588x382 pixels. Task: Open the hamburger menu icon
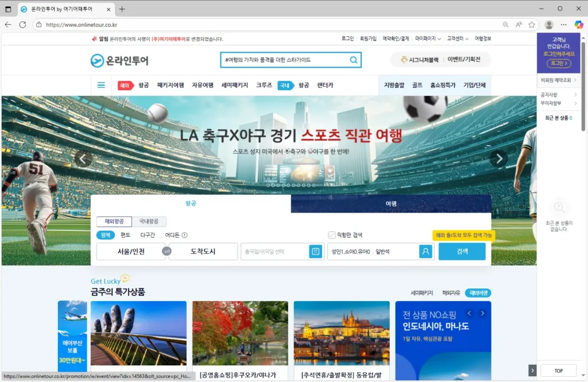[x=101, y=84]
